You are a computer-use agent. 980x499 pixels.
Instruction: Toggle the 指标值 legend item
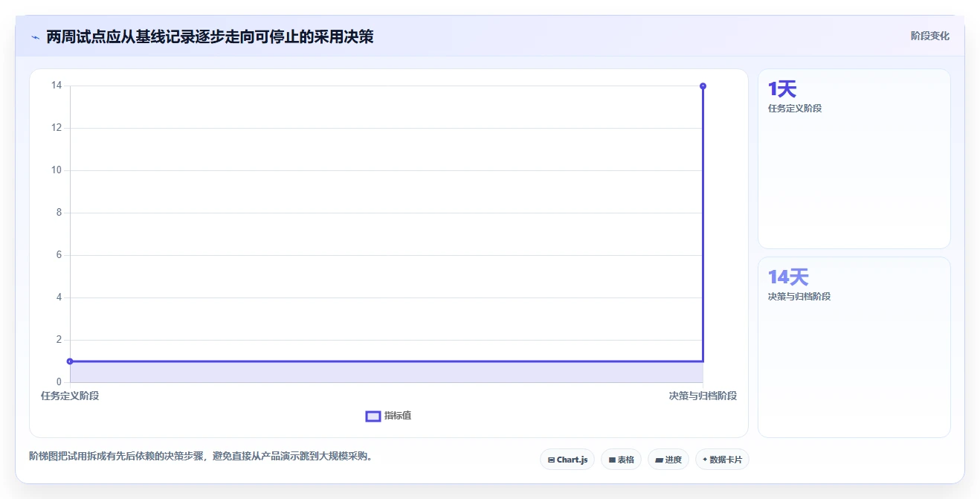tap(388, 416)
